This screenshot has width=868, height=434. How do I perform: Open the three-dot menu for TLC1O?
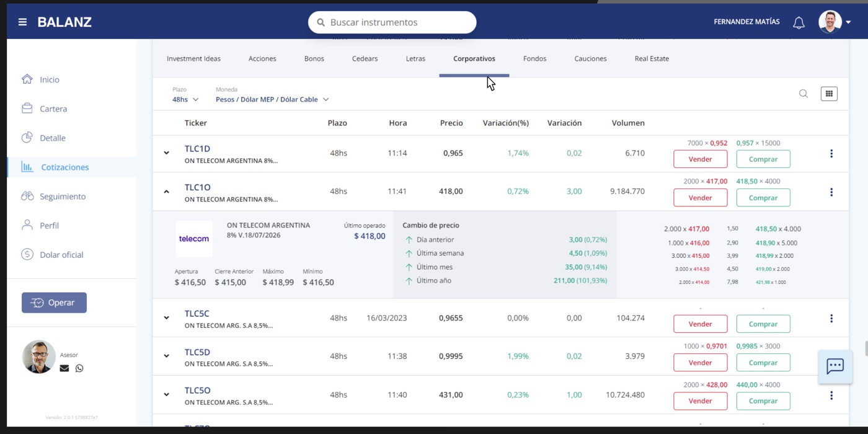[x=831, y=192]
